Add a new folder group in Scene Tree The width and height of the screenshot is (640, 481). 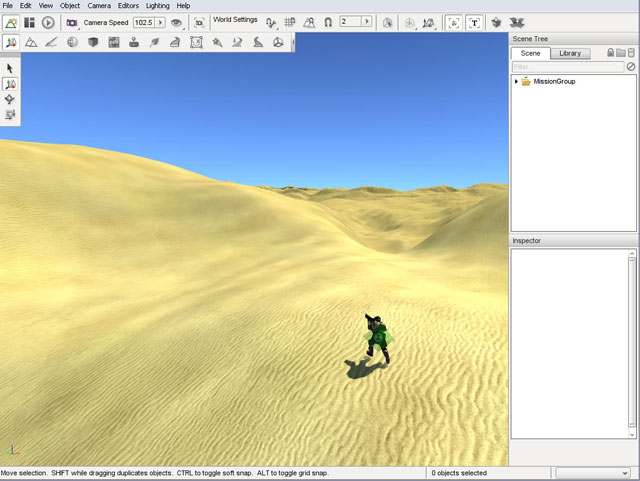[620, 53]
